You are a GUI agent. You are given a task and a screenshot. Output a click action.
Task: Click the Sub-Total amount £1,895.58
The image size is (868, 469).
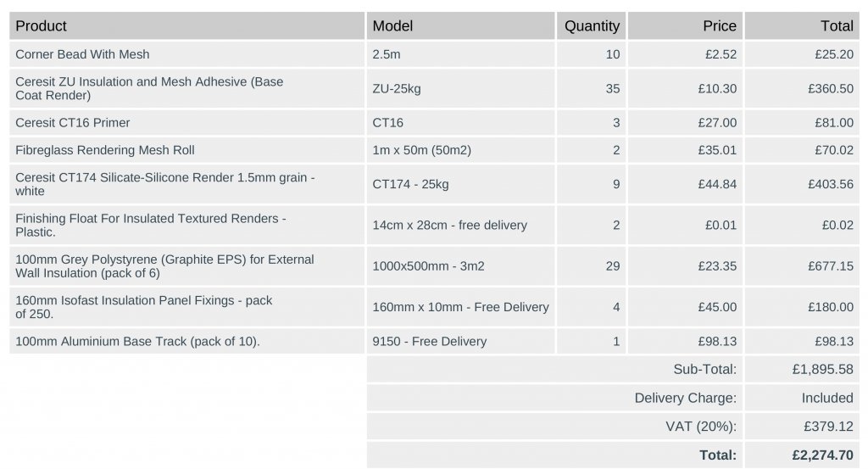[x=822, y=369]
